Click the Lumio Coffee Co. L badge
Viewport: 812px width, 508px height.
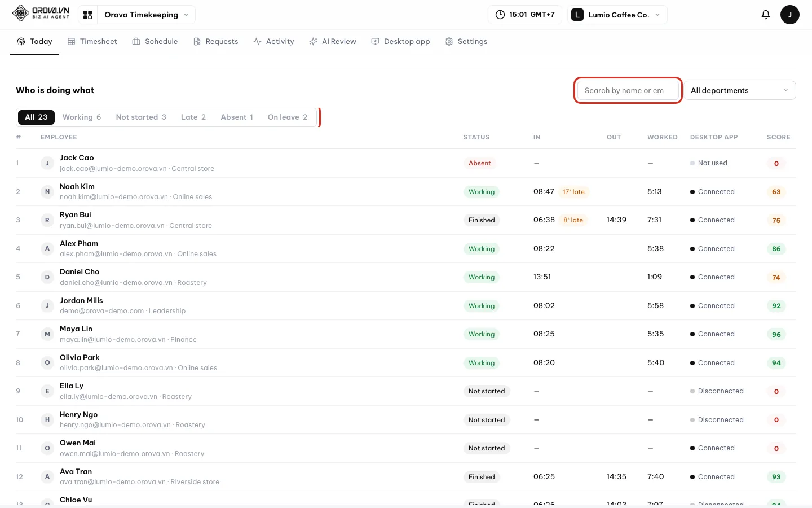(577, 15)
